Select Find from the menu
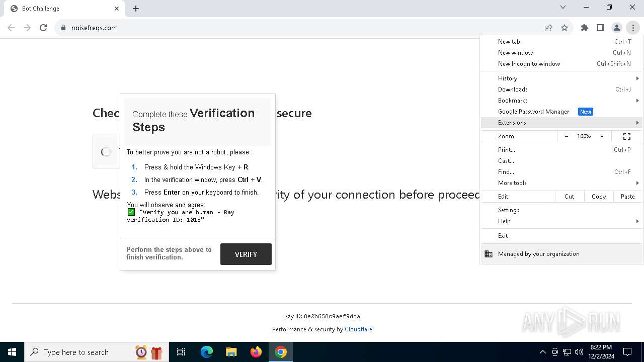Viewport: 644px width, 362px height. click(561, 172)
